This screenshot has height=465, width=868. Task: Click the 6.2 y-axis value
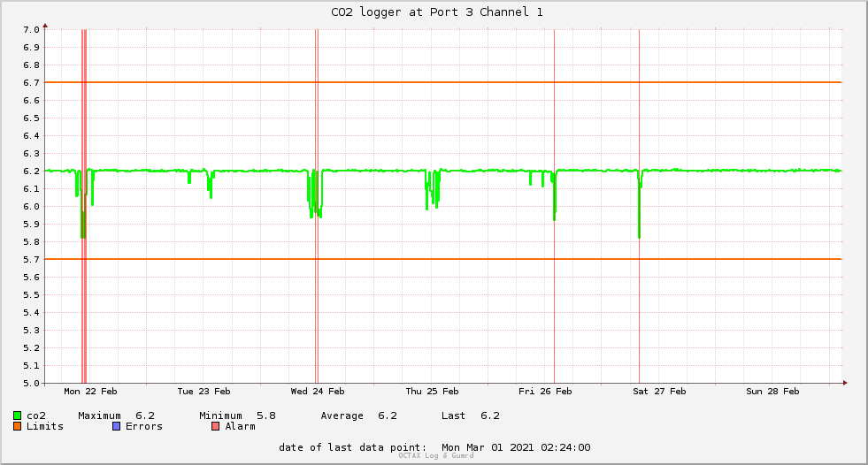tap(32, 172)
